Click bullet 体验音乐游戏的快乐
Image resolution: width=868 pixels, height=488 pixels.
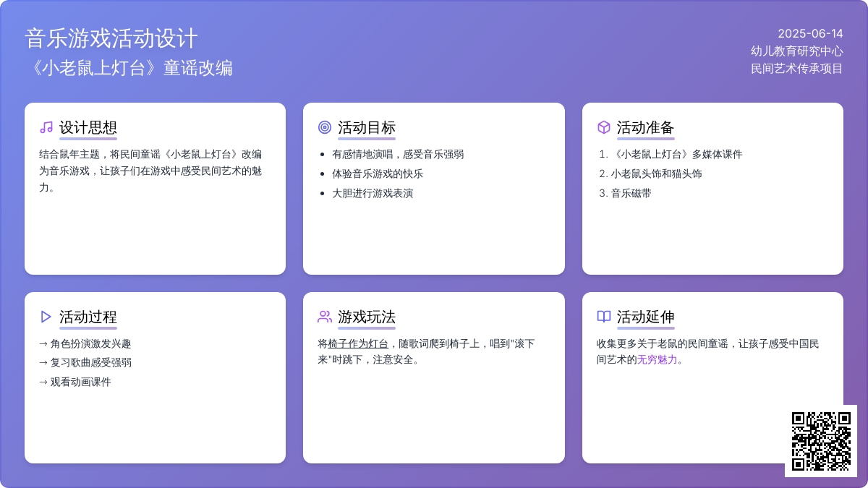coord(378,174)
